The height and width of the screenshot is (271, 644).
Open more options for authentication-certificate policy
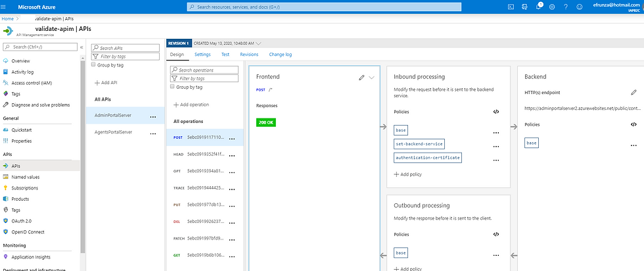pos(495,160)
